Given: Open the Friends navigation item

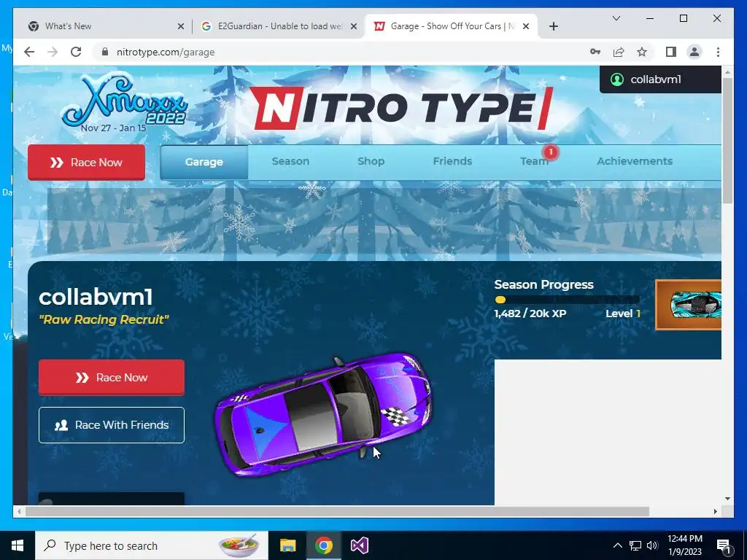Looking at the screenshot, I should click(452, 161).
